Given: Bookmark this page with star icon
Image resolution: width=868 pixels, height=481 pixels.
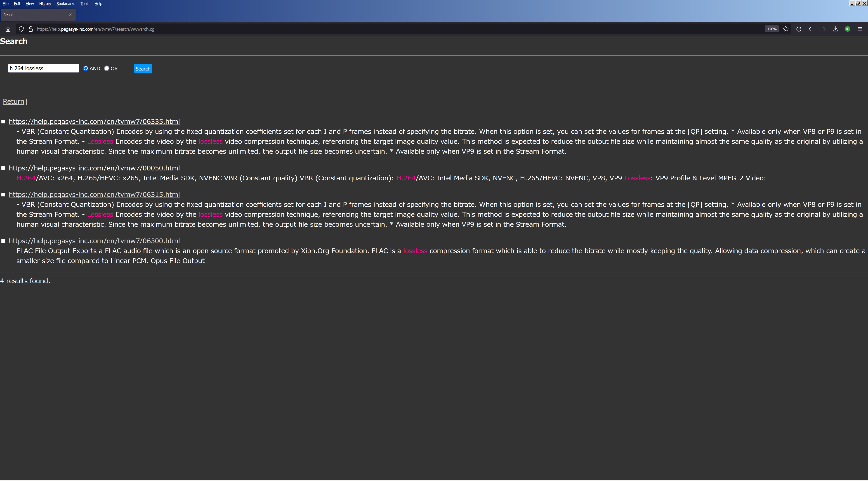Looking at the screenshot, I should click(785, 29).
